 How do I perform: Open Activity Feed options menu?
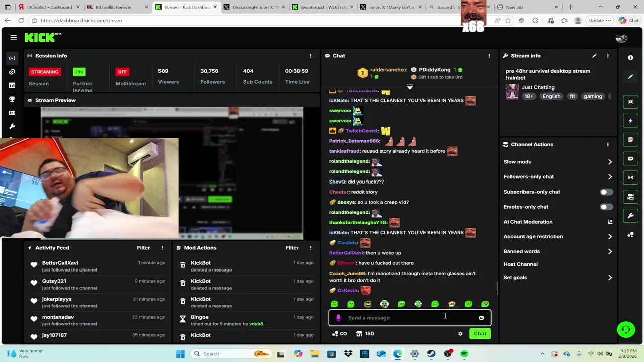point(162,248)
